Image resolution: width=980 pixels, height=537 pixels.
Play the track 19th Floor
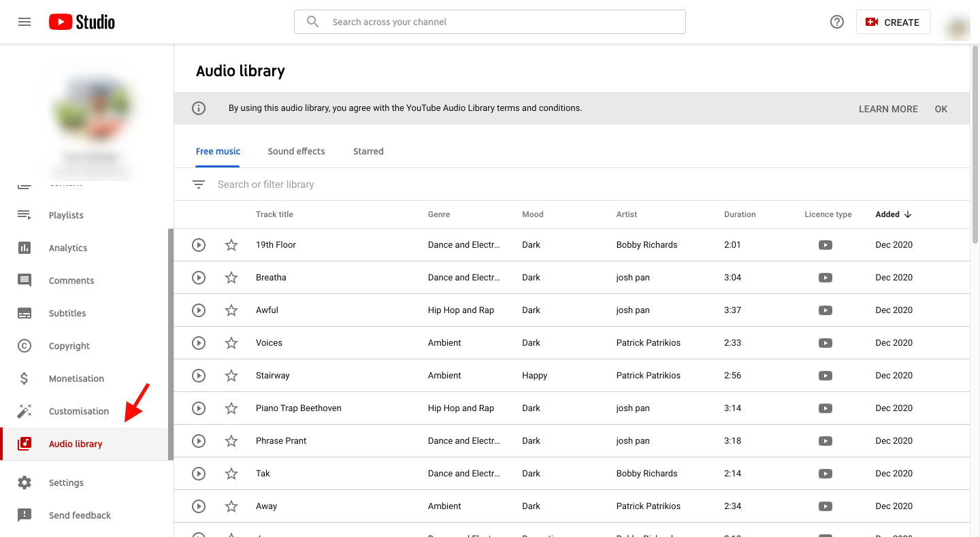(x=199, y=245)
